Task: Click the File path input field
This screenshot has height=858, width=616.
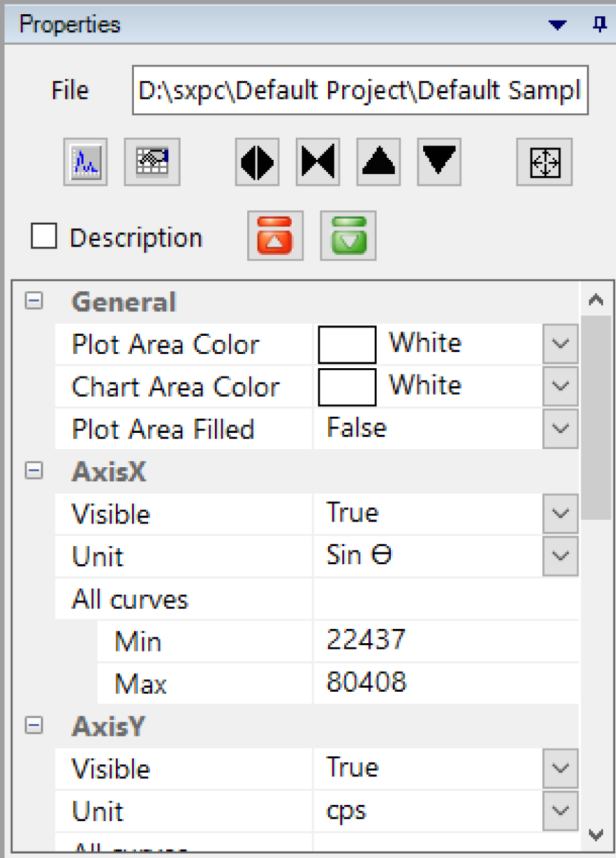Action: (x=360, y=91)
